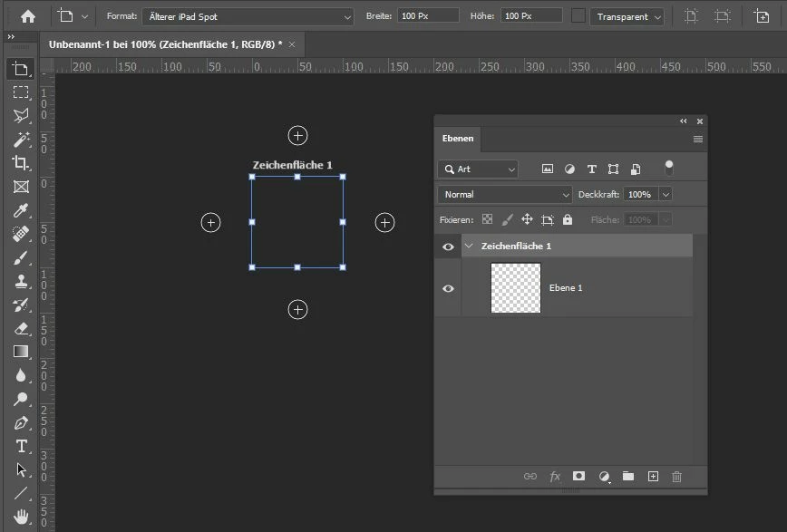Viewport: 787px width, 532px height.
Task: Select the Clone Stamp tool
Action: [21, 281]
